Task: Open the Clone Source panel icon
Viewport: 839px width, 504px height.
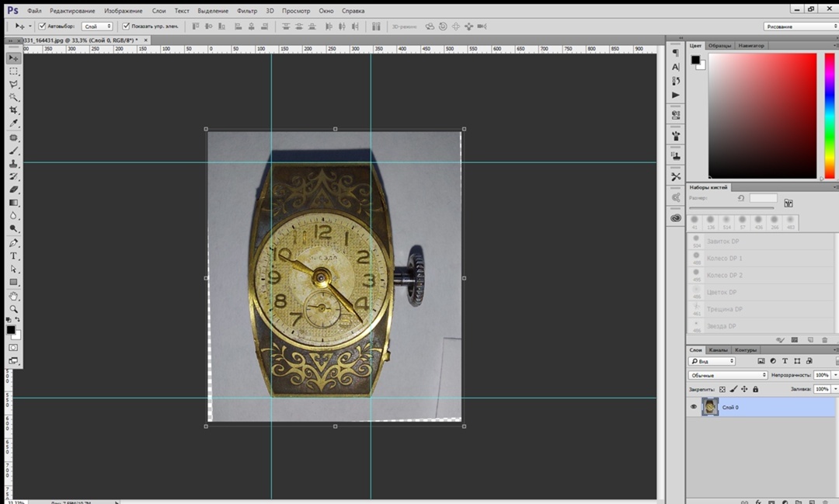Action: click(x=676, y=156)
